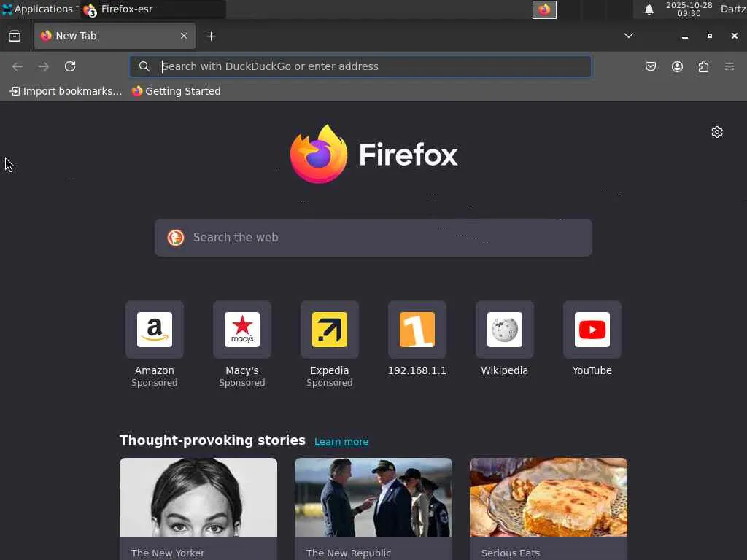Go forward one page arrow
747x560 pixels.
click(43, 66)
